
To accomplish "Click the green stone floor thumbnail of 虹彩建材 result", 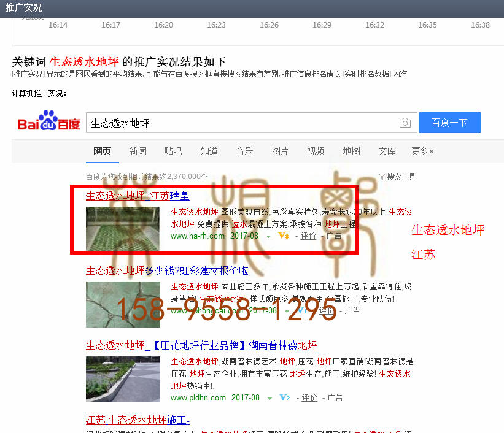I will coord(123,305).
